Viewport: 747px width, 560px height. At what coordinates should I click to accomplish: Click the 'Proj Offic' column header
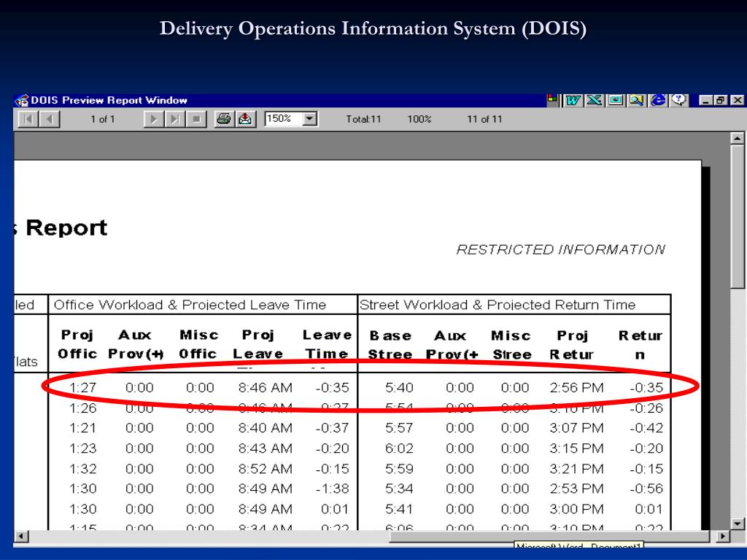tap(77, 344)
